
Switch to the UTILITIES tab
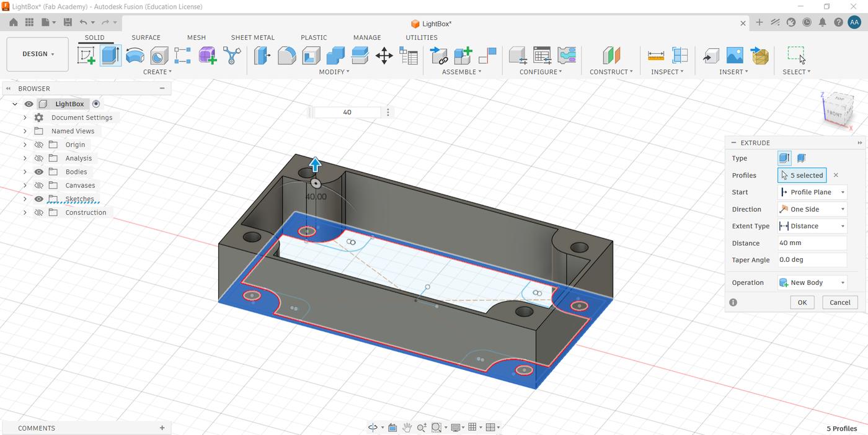click(422, 37)
